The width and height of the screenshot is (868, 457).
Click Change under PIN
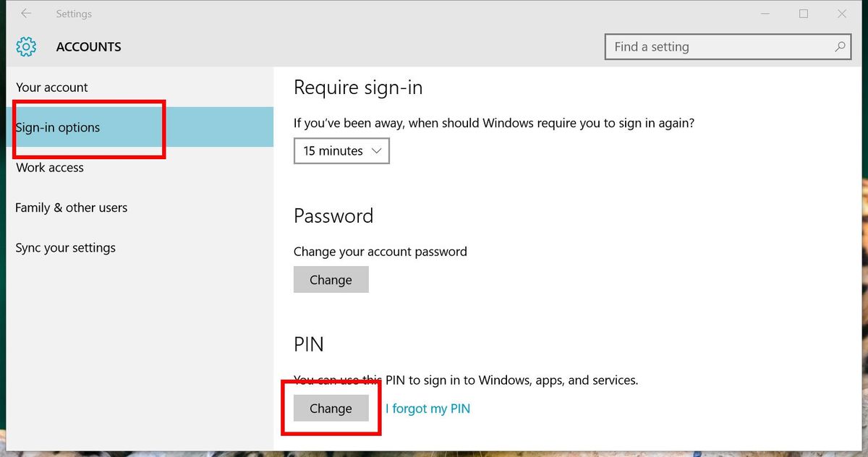[331, 408]
